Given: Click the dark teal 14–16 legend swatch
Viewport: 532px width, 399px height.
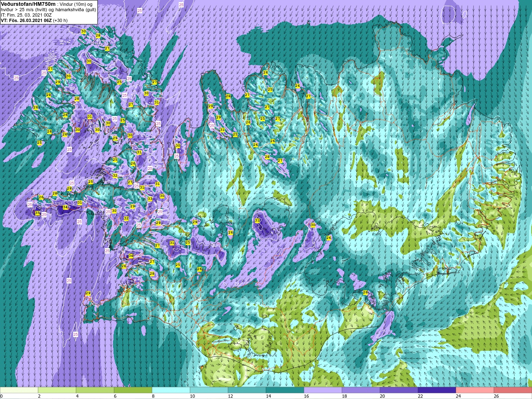Looking at the screenshot, I should 285,390.
